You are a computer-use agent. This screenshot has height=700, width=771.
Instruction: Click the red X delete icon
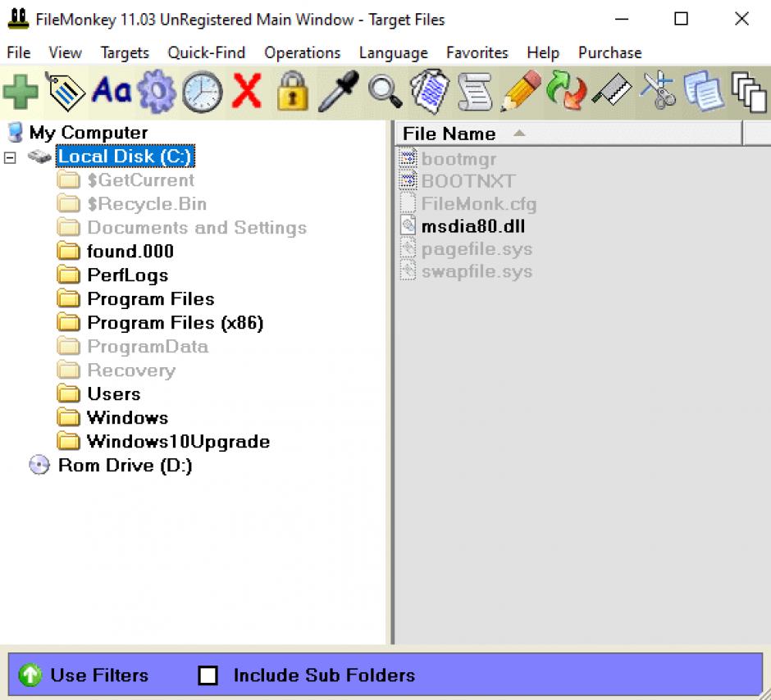click(246, 90)
